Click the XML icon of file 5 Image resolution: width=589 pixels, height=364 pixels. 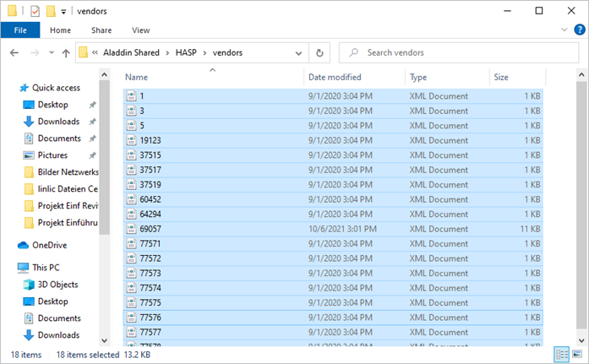point(131,126)
